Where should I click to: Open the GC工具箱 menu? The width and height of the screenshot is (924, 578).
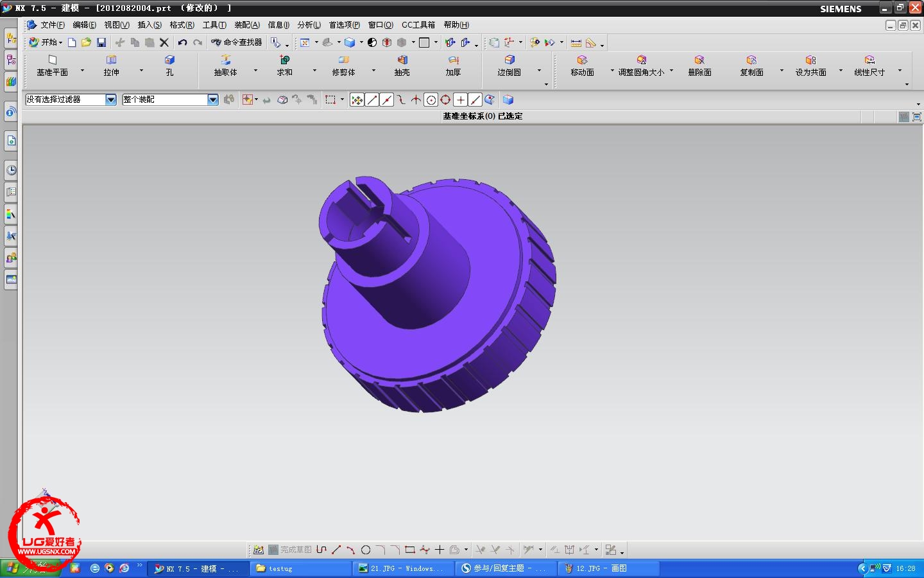click(x=418, y=25)
